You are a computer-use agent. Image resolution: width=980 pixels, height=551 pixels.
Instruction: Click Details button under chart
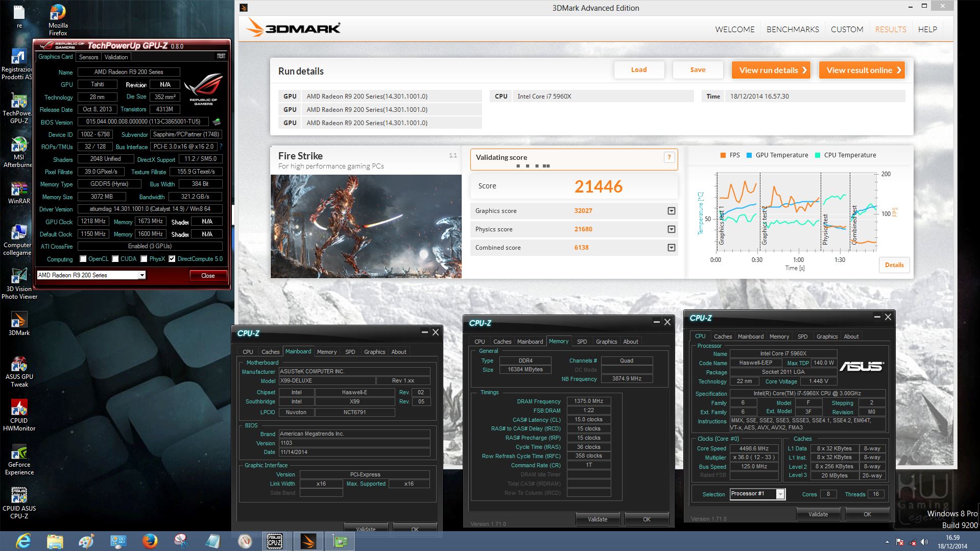(x=894, y=265)
